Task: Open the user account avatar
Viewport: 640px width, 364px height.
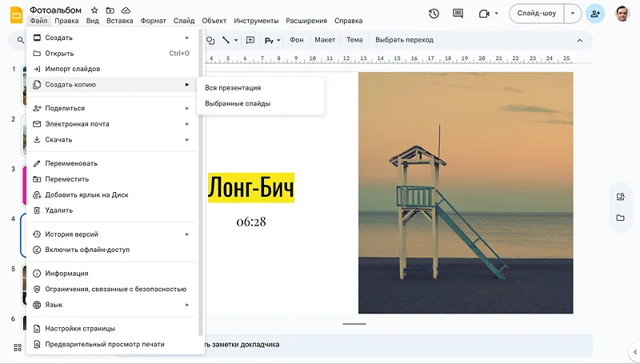Action: tap(622, 14)
